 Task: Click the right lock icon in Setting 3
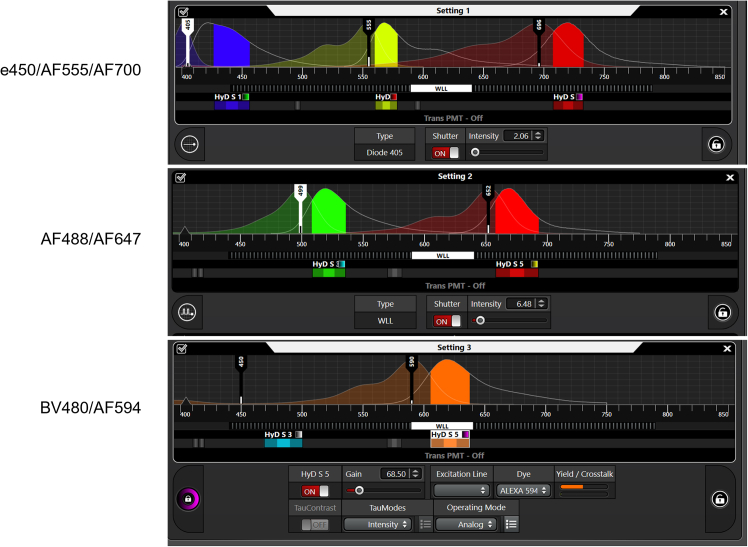(x=719, y=499)
